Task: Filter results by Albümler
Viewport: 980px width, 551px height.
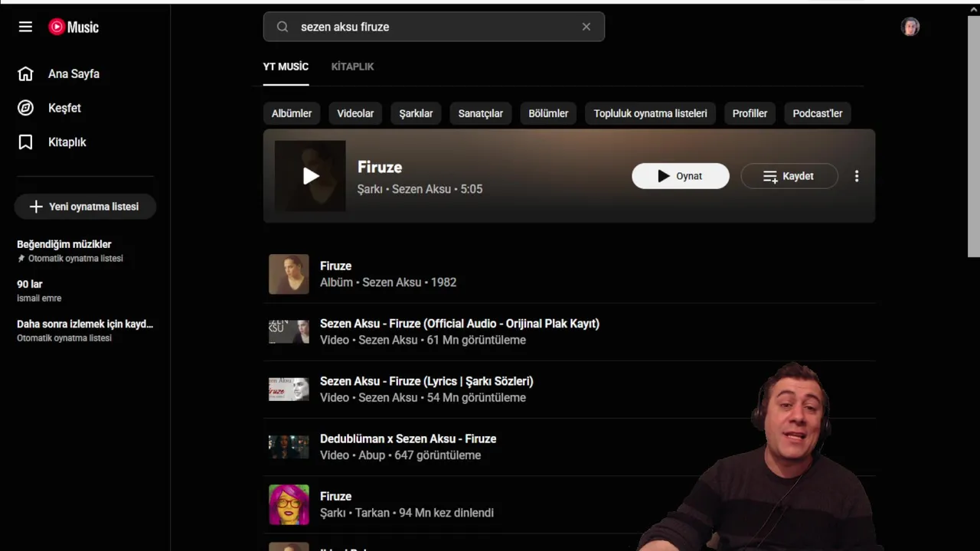Action: coord(292,113)
